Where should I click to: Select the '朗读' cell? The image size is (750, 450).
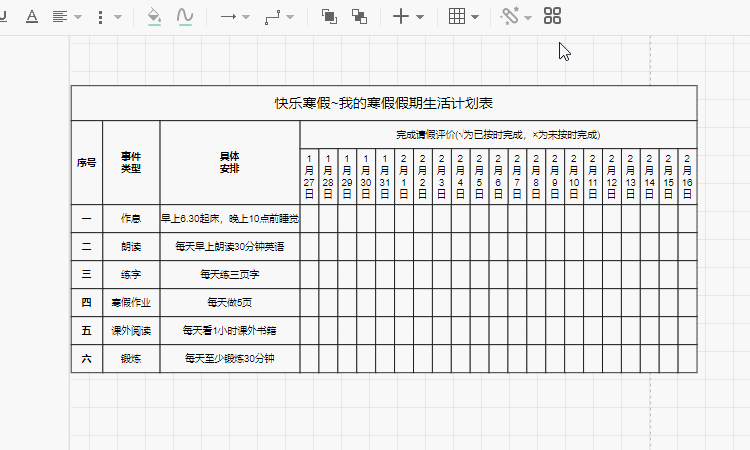(x=131, y=247)
